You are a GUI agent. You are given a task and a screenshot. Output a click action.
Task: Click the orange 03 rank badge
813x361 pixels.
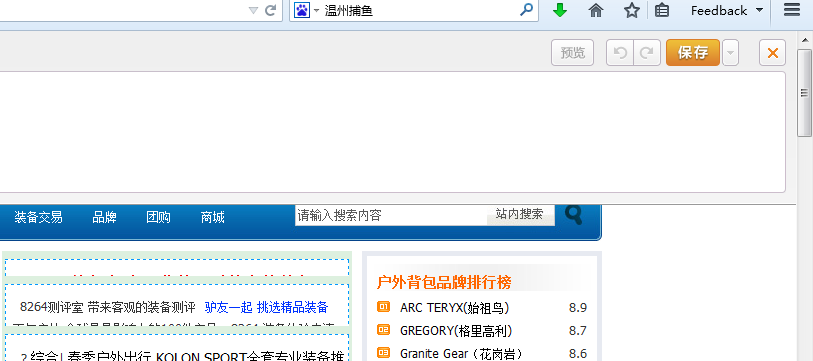(x=383, y=353)
